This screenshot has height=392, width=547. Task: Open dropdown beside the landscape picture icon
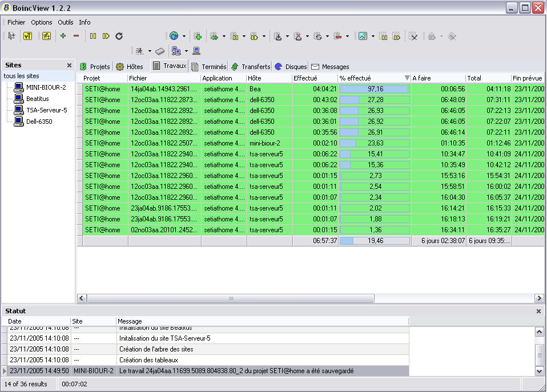pos(373,37)
